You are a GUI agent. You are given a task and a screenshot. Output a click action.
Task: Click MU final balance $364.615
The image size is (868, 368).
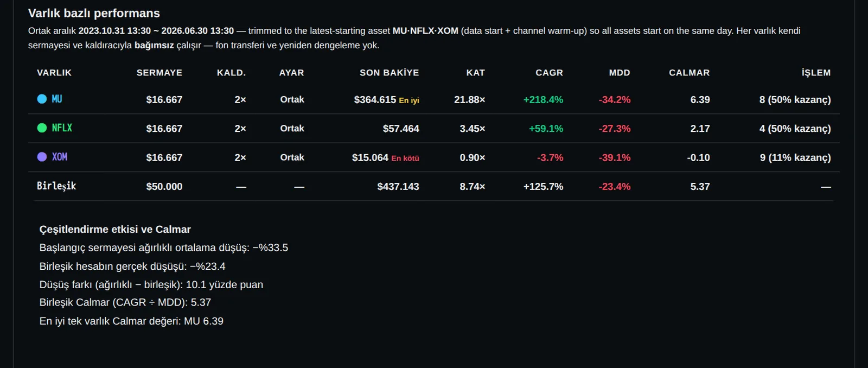coord(375,99)
